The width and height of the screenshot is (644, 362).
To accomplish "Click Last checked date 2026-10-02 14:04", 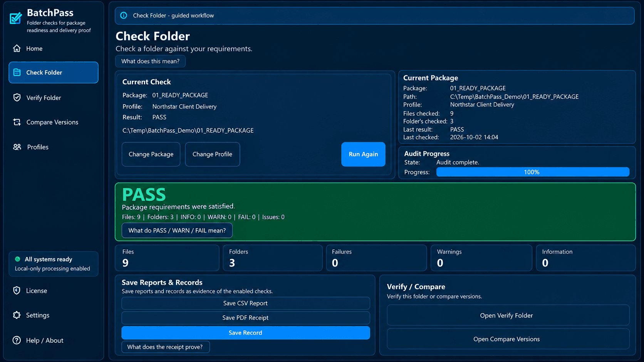I will pos(474,137).
